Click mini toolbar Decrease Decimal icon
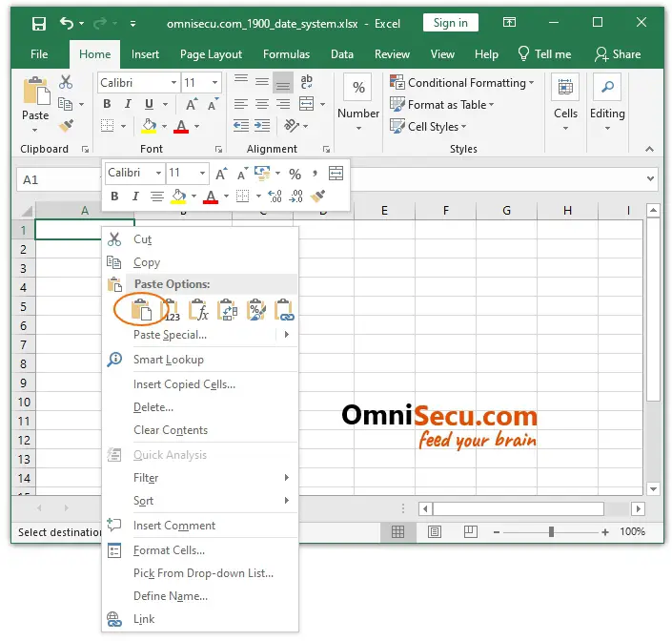The image size is (672, 641). pos(296,196)
